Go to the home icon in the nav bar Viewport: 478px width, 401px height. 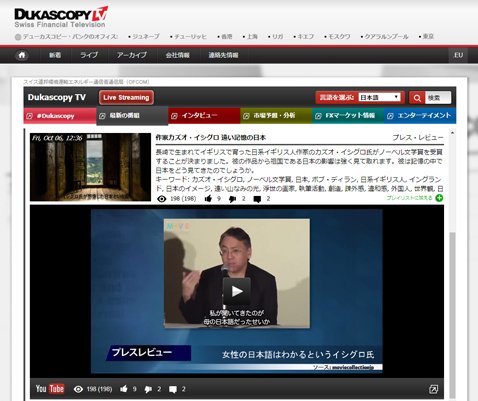(x=22, y=55)
